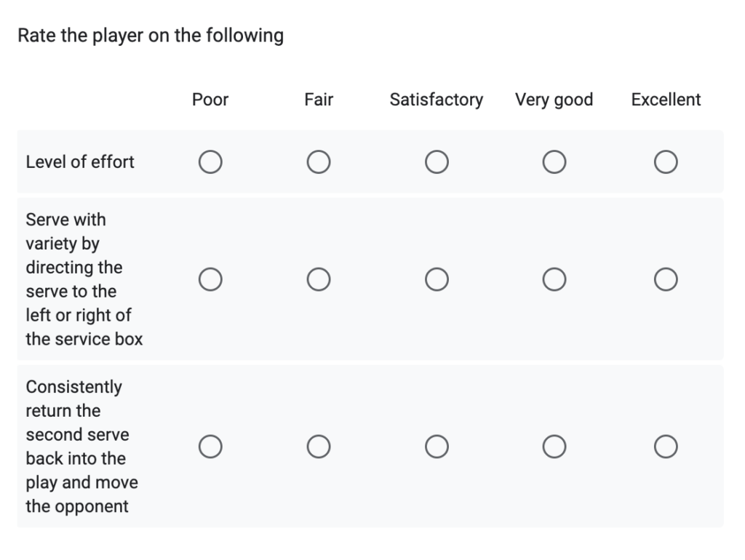Select Satisfactory rating for Level of effort
745x560 pixels.
pyautogui.click(x=437, y=161)
